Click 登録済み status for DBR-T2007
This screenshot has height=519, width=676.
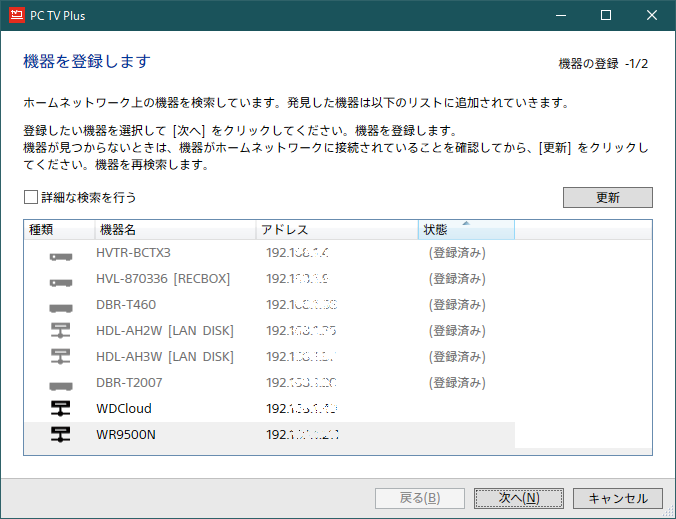point(457,382)
